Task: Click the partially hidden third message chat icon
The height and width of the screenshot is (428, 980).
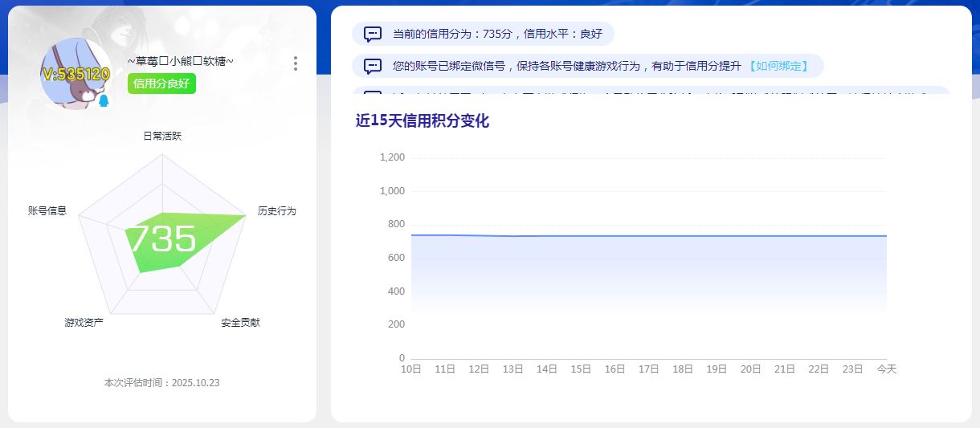Action: pyautogui.click(x=373, y=94)
